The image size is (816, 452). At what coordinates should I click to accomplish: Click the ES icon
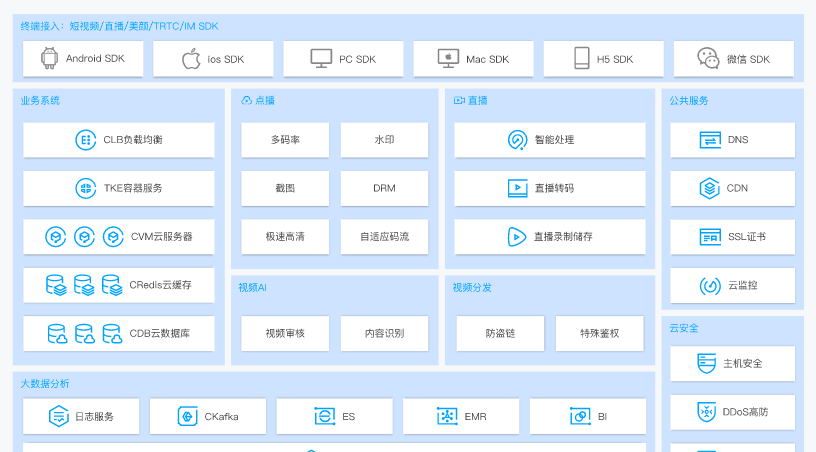pos(325,416)
